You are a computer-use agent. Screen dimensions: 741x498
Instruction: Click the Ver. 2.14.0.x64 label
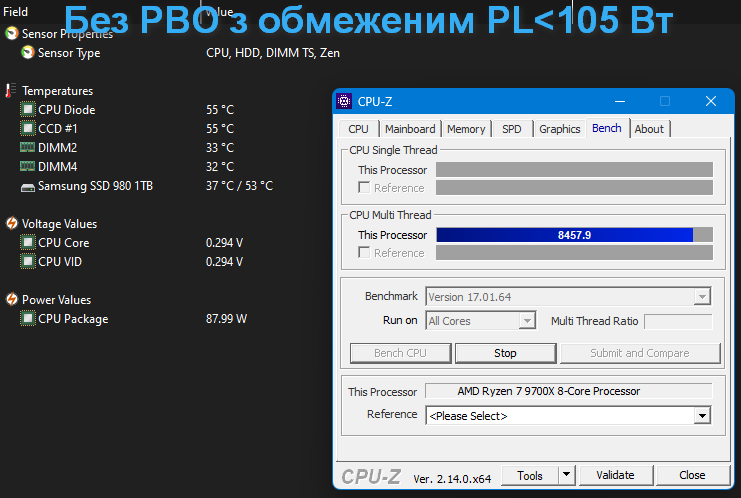coord(452,479)
